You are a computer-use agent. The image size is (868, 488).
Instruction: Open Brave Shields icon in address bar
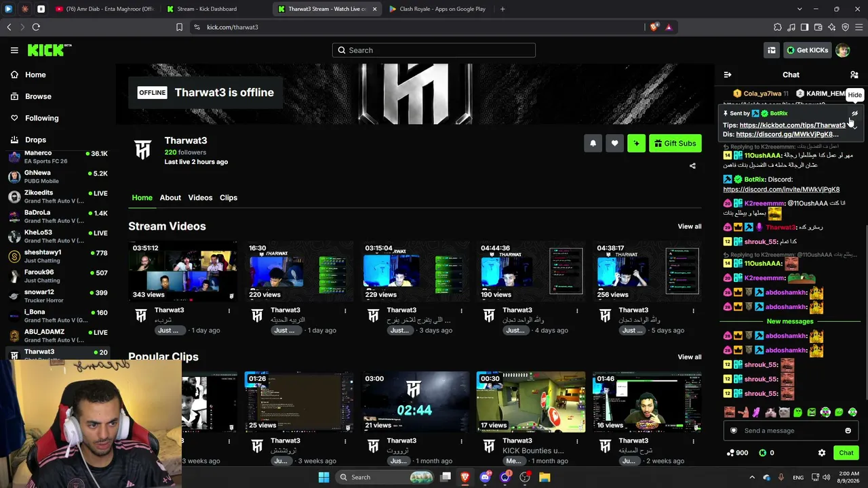(654, 27)
